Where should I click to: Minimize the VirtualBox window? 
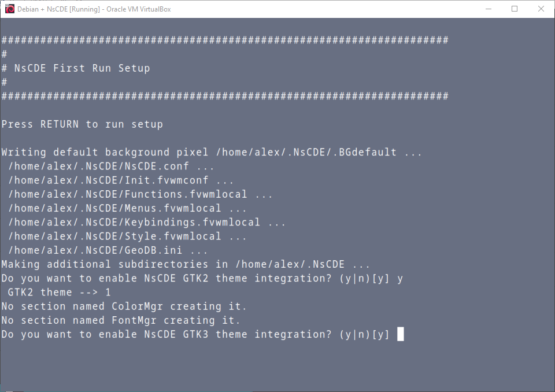click(489, 9)
